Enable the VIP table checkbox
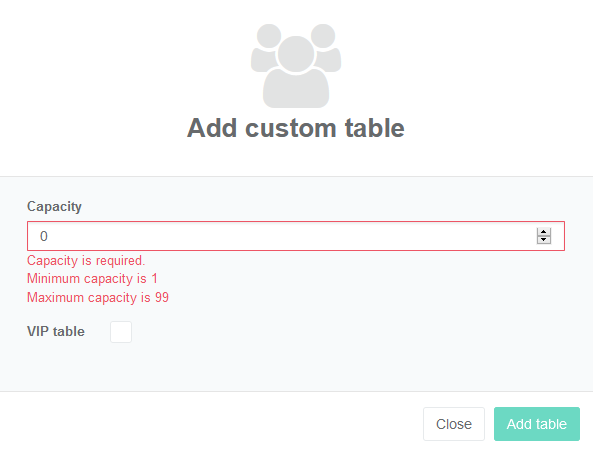 pyautogui.click(x=121, y=332)
